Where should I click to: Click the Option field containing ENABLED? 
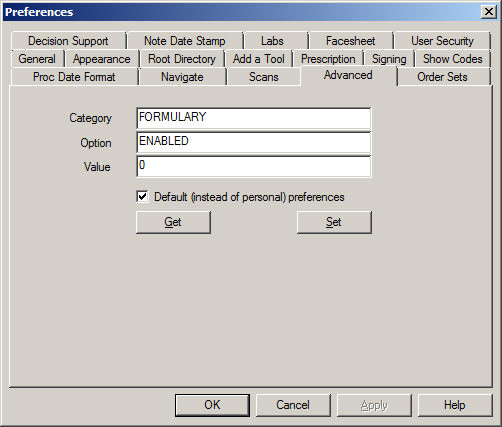pos(254,142)
